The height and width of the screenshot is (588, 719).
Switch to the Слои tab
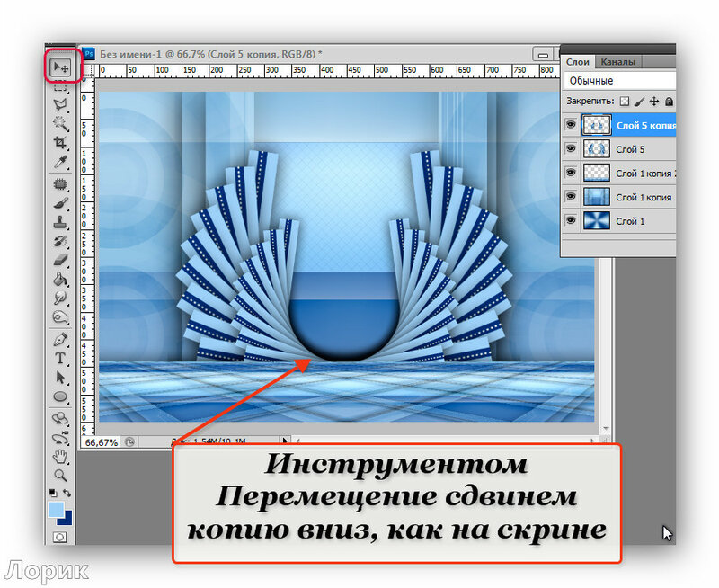click(577, 61)
